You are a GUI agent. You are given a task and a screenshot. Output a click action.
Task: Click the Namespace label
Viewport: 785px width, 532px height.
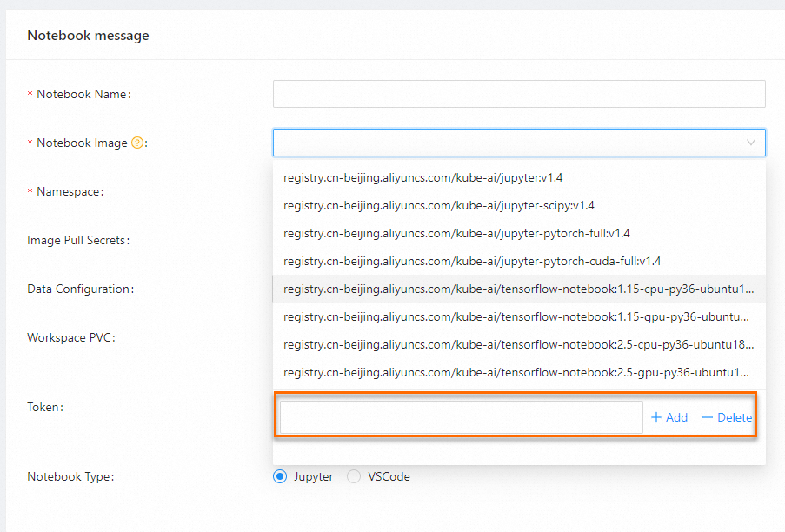(70, 192)
